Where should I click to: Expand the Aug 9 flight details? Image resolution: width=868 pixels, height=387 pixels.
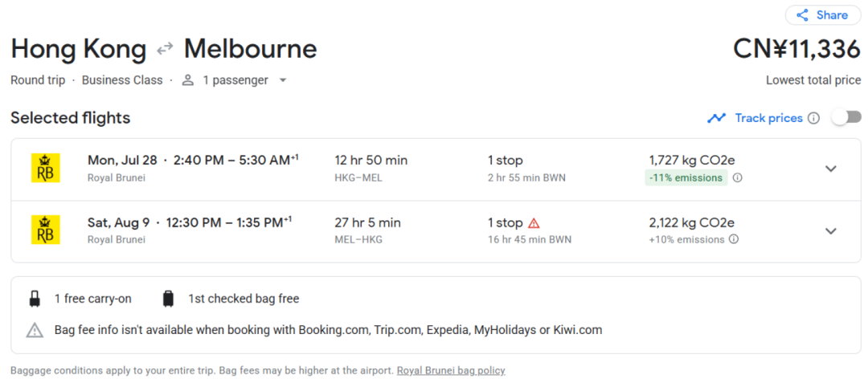point(830,231)
